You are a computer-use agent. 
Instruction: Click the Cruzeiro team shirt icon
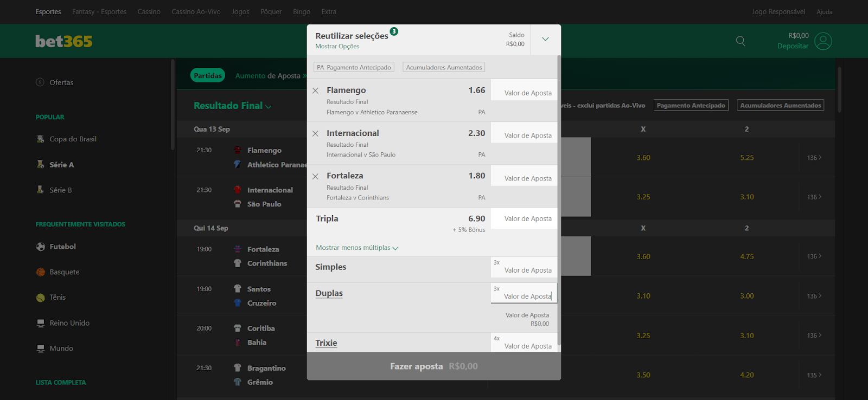(237, 303)
